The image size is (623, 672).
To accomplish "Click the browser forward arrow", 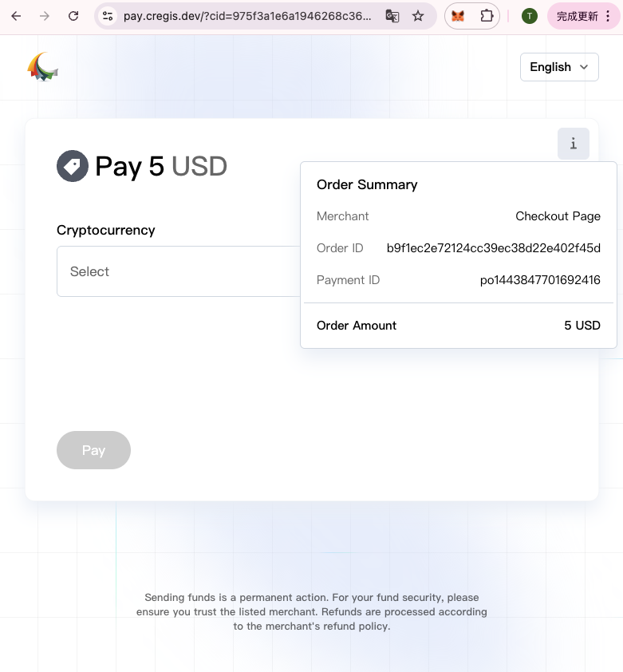I will point(45,16).
